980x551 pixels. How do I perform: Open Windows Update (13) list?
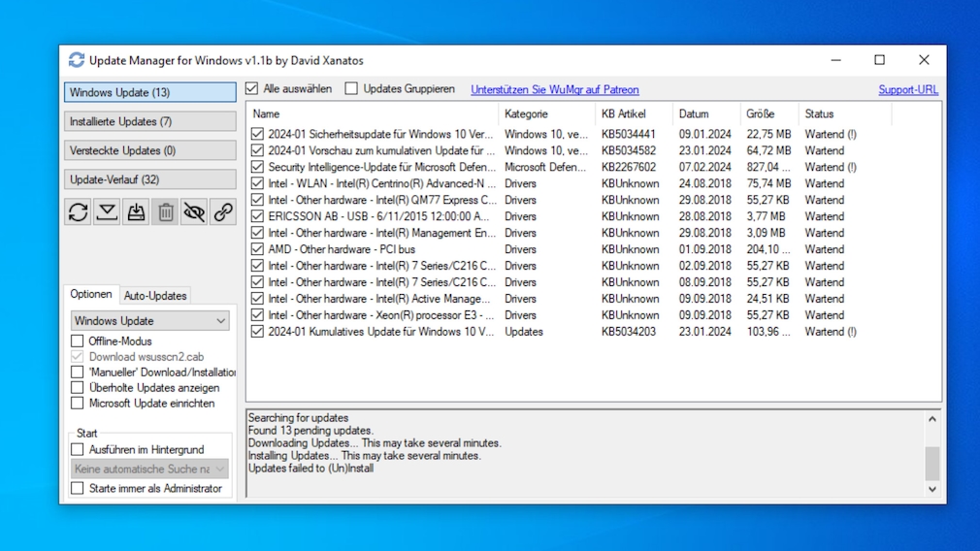click(x=150, y=92)
